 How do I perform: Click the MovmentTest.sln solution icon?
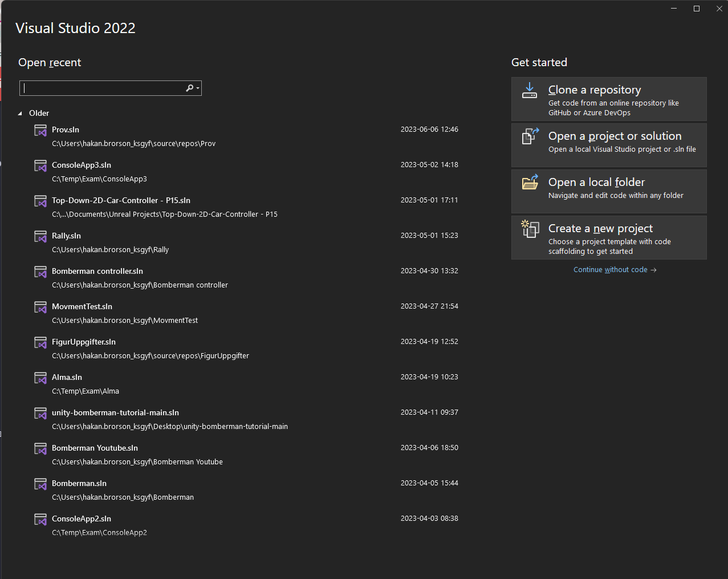[40, 307]
